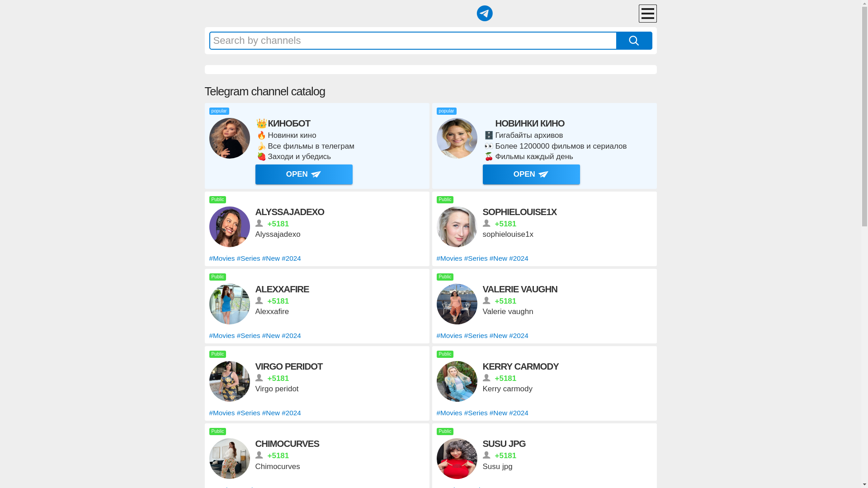
Task: Click subscriber icon beside Valerie Vaughn +5181
Action: (486, 301)
